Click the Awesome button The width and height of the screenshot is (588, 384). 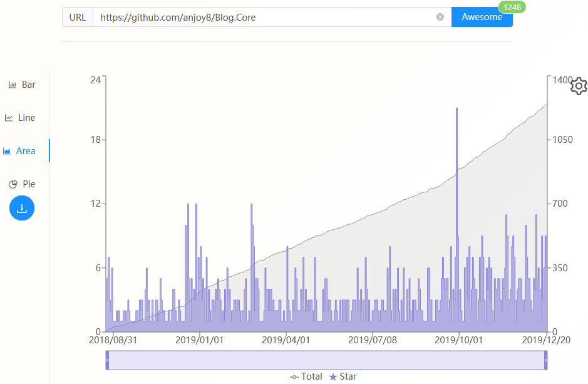[482, 17]
